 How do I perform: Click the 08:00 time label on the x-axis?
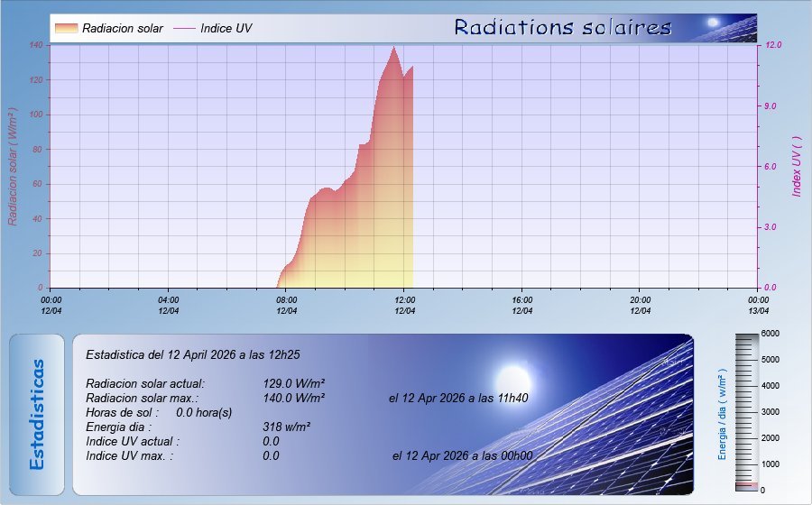pos(286,300)
